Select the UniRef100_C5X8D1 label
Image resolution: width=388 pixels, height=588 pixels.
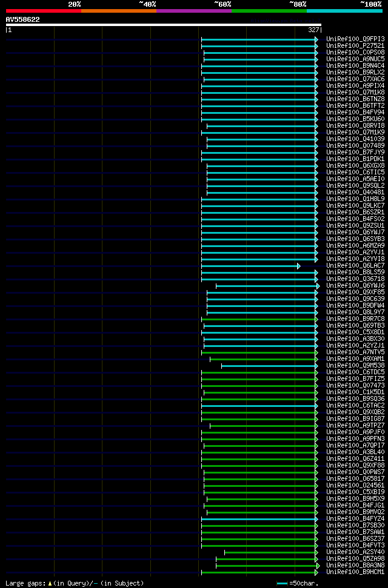[355, 332]
